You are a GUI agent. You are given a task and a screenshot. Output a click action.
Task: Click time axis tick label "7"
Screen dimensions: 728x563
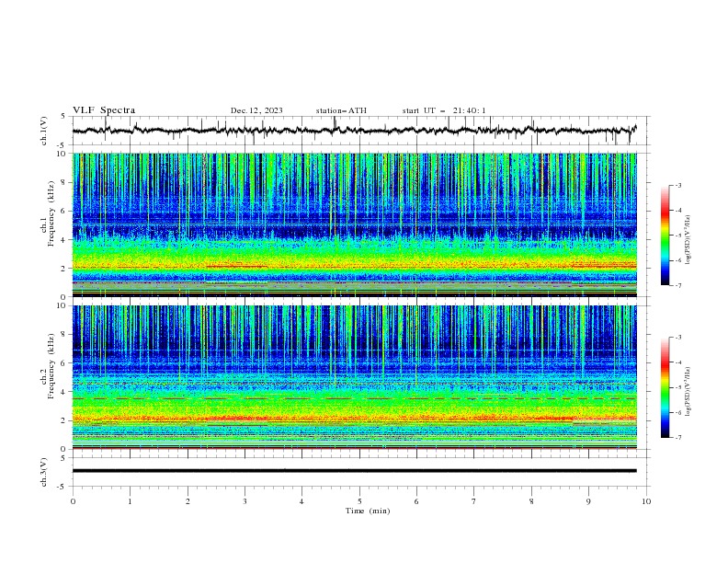pyautogui.click(x=474, y=501)
